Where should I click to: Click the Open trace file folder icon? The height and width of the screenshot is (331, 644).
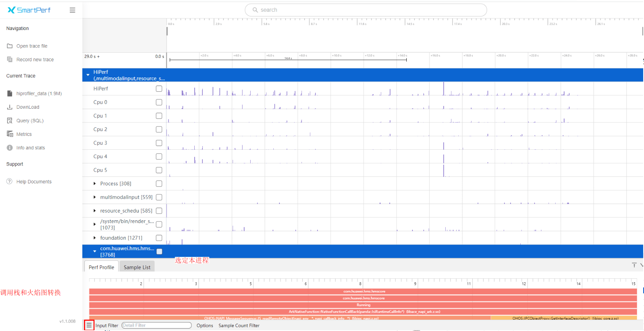10,46
